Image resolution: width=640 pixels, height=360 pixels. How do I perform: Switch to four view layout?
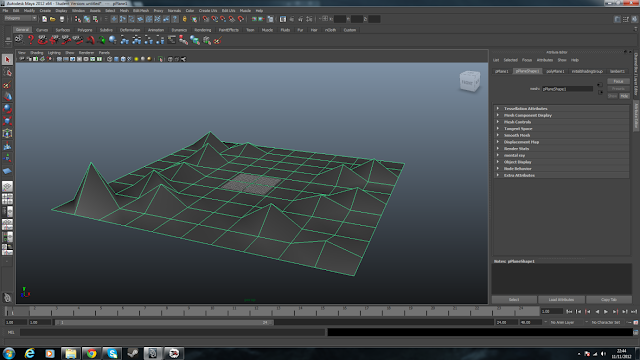[7, 199]
